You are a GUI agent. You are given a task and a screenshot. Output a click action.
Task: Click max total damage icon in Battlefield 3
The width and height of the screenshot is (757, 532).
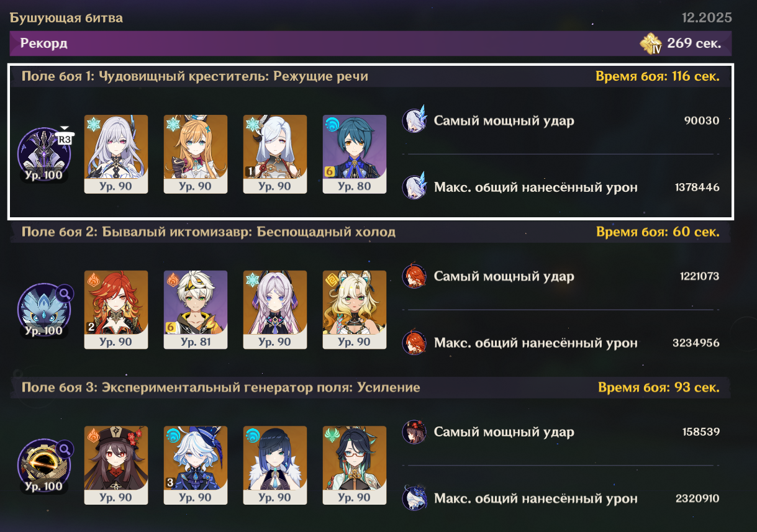click(x=413, y=498)
